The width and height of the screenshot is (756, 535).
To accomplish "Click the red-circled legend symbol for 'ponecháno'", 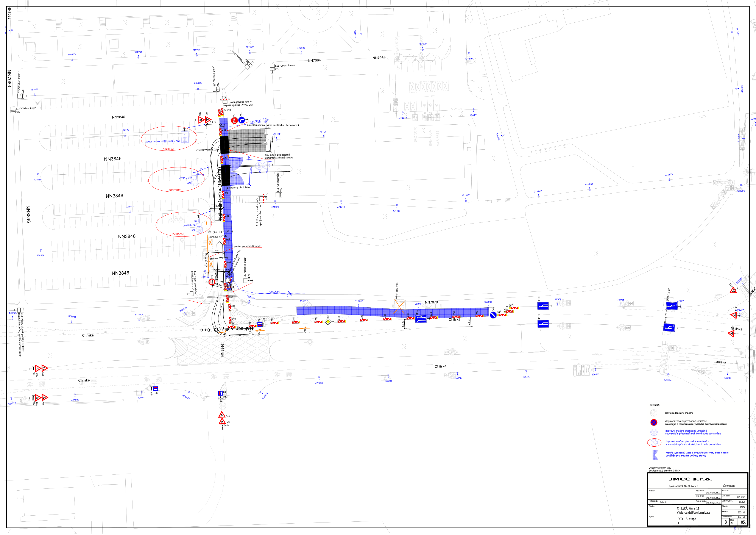I will [654, 443].
